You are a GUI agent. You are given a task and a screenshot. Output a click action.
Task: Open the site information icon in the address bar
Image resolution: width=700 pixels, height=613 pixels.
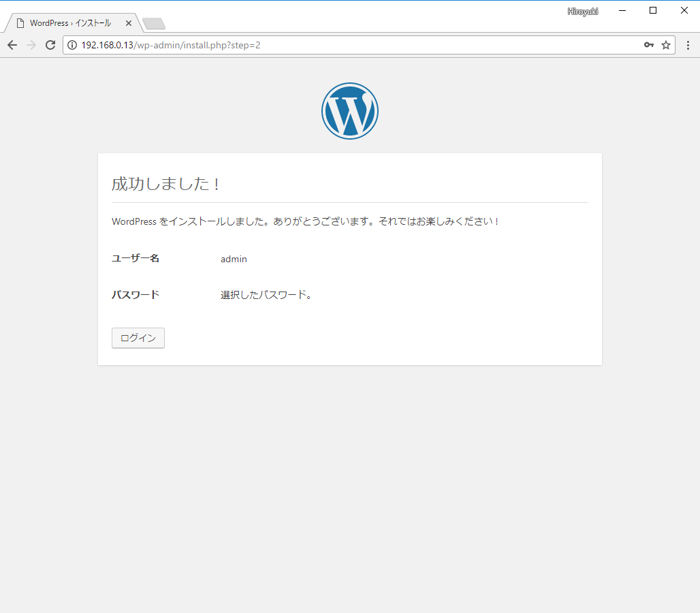72,45
